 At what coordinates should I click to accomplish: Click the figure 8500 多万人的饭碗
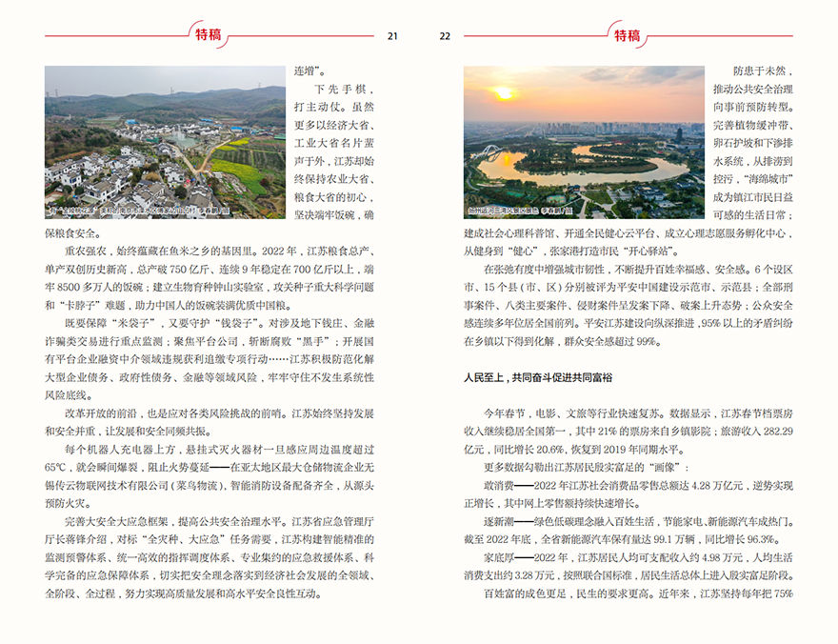point(100,288)
